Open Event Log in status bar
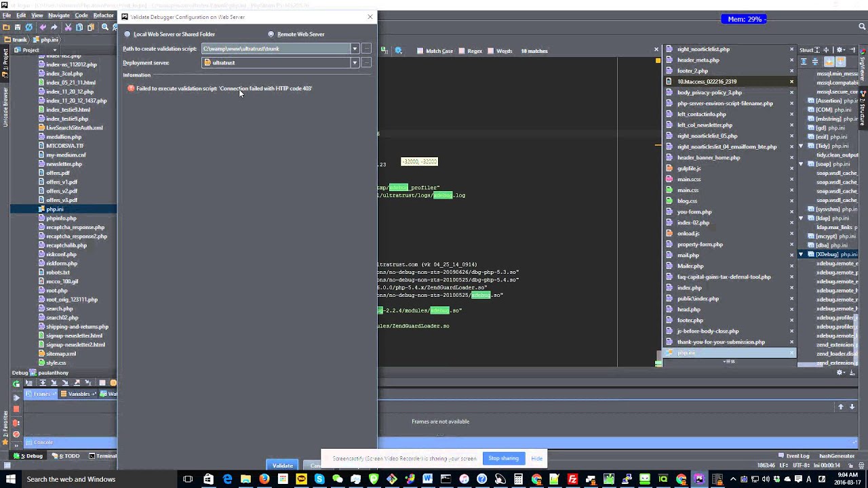868x488 pixels. pyautogui.click(x=793, y=456)
